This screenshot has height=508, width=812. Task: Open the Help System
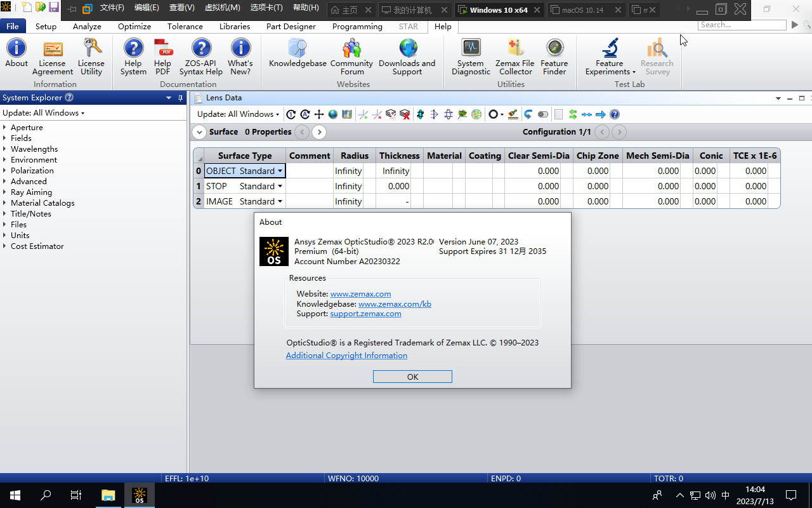(x=133, y=57)
